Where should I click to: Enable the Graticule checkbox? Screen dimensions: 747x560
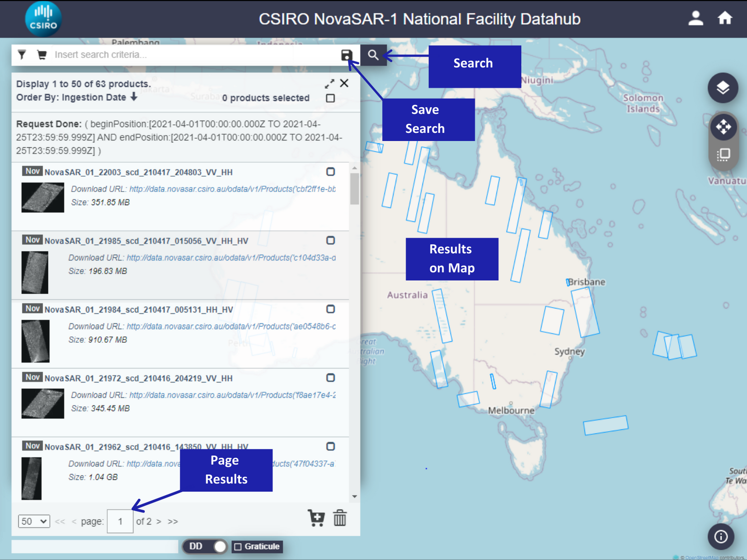pos(238,546)
